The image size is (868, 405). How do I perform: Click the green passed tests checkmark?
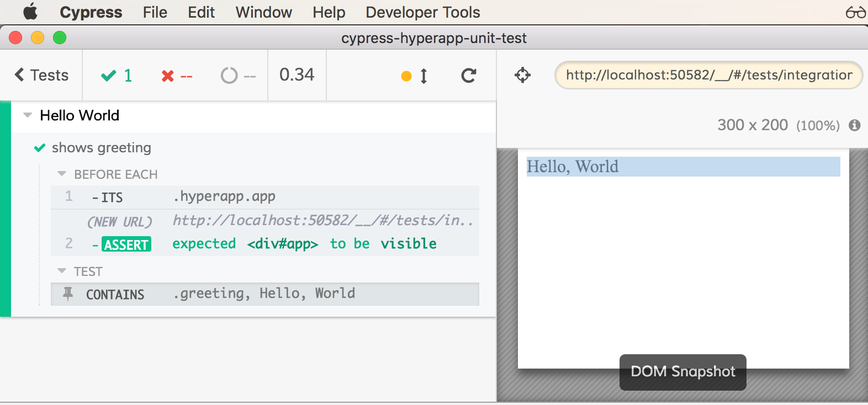tap(109, 76)
